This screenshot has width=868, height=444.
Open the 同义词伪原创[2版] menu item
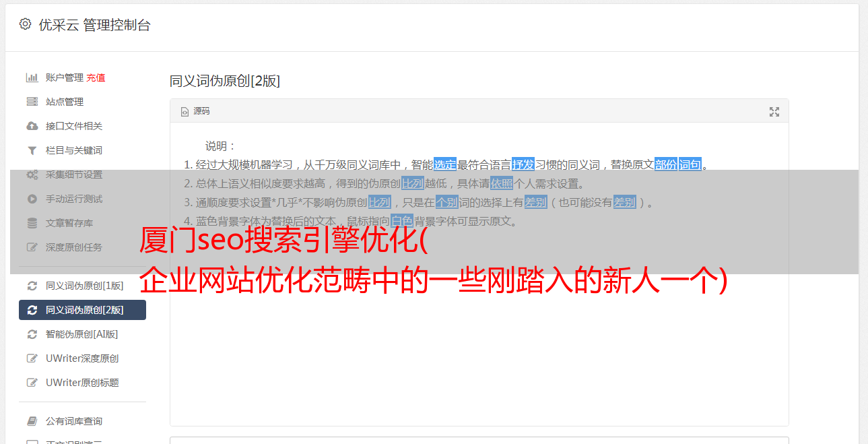82,310
